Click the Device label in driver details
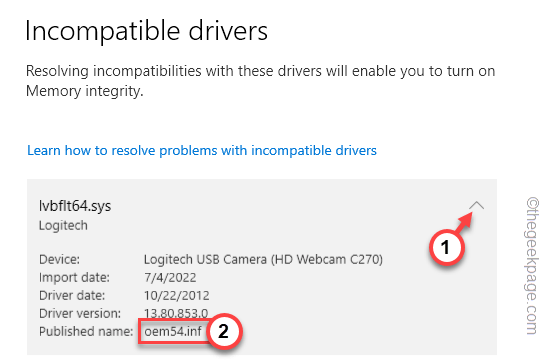The height and width of the screenshot is (362, 543). coord(59,259)
